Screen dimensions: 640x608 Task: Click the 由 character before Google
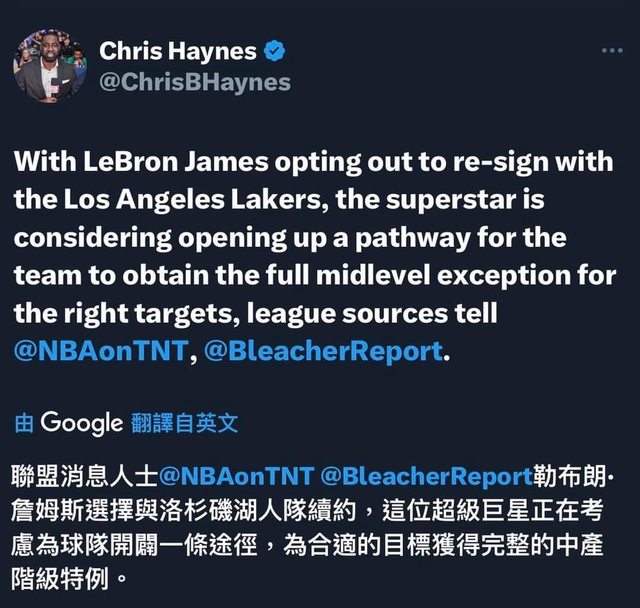24,424
